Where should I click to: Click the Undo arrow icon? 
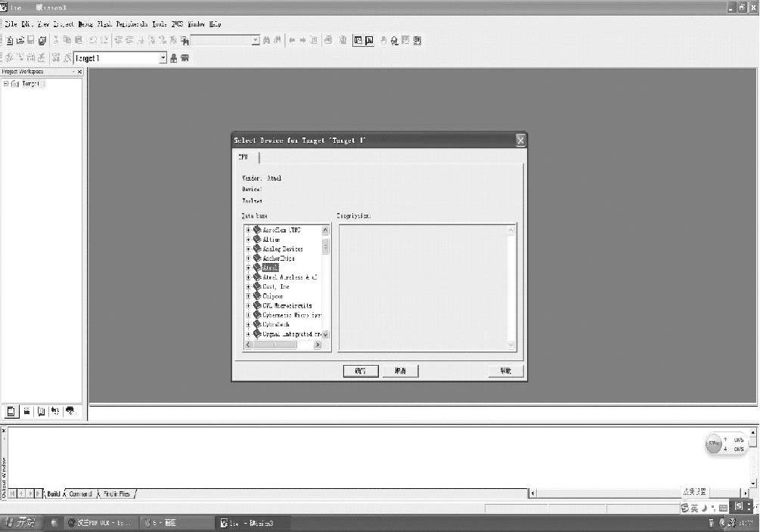(93, 40)
